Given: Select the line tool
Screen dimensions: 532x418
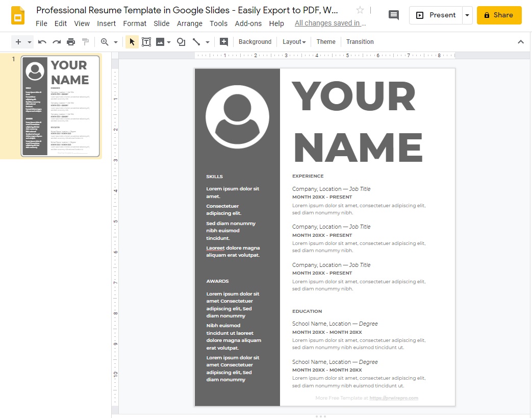Looking at the screenshot, I should [196, 42].
